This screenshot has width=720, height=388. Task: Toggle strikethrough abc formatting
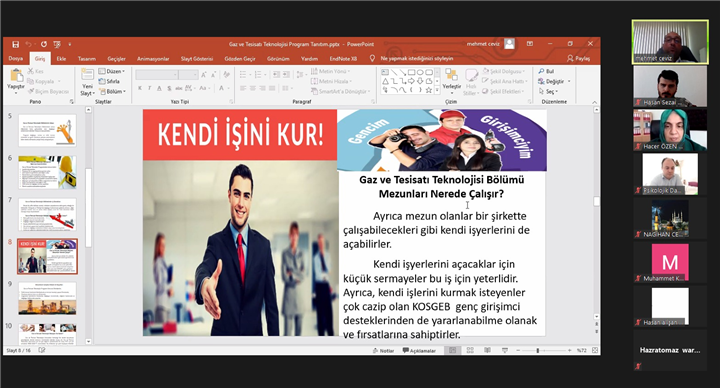[179, 88]
